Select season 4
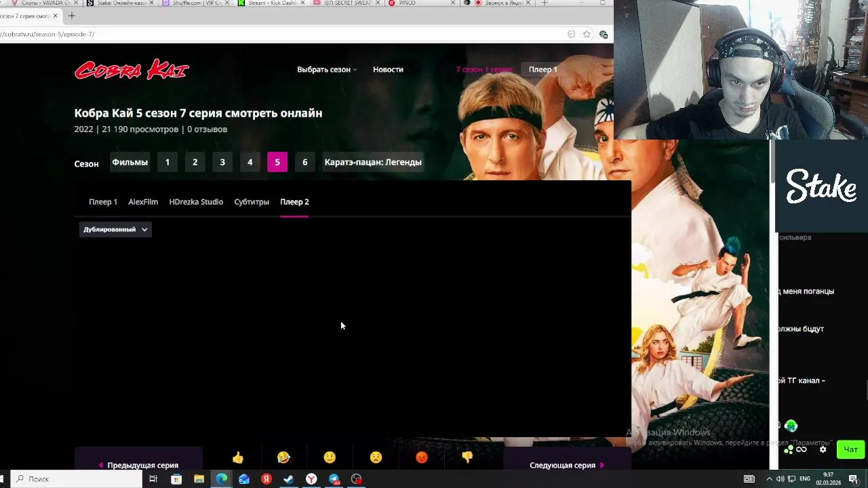 point(250,162)
